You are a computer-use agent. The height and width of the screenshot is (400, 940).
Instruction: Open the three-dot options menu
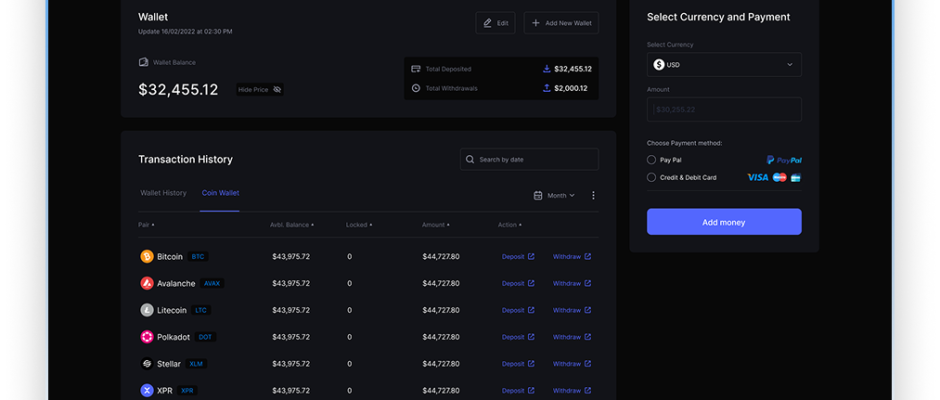tap(593, 196)
